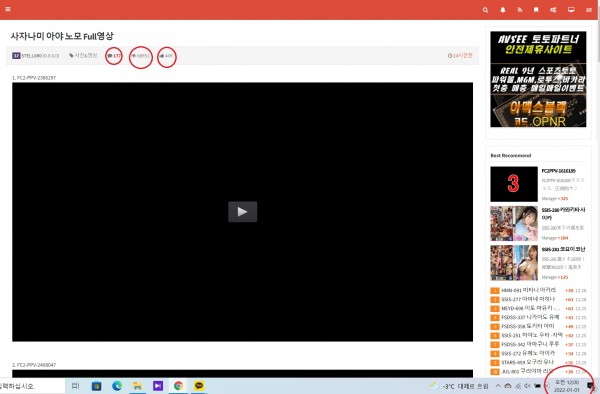Viewport: 600px width, 394px height.
Task: Click the taskbar clock showing 2022-01-01
Action: coord(567,386)
